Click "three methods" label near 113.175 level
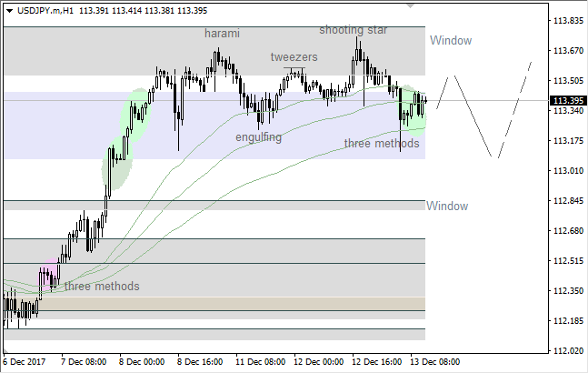Viewport: 588px width, 373px height. pyautogui.click(x=382, y=144)
